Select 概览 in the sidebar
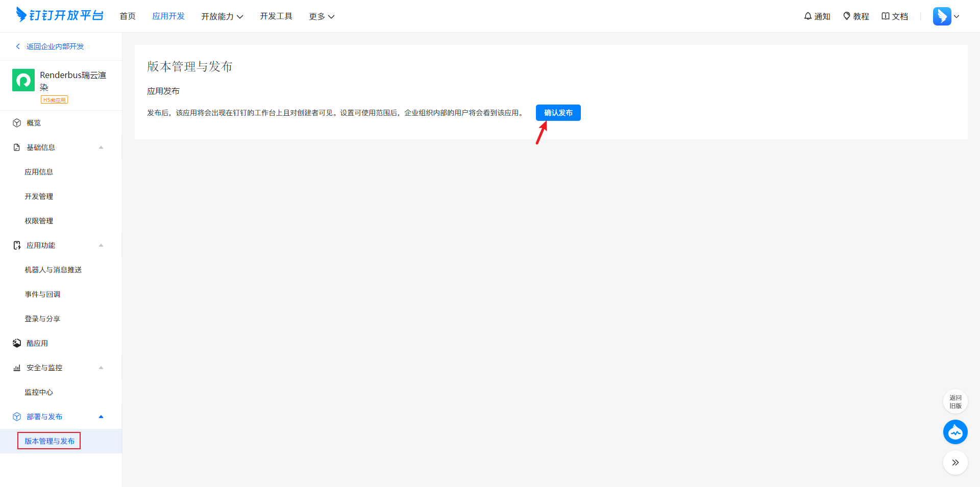 coord(34,123)
